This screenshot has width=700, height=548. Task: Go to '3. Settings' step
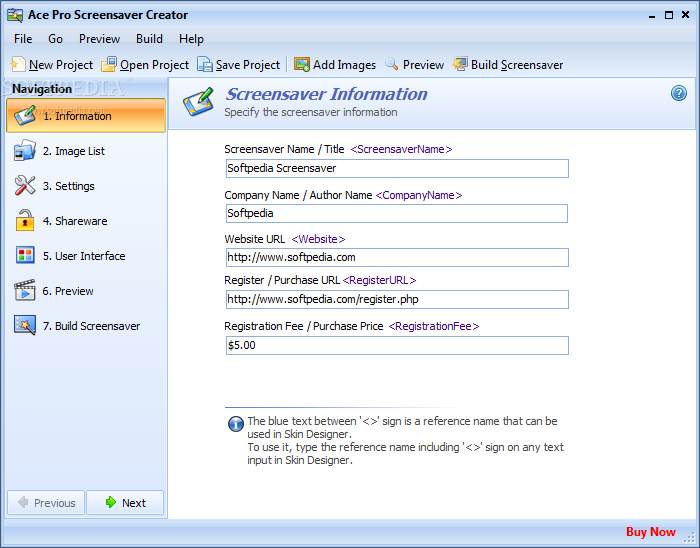[x=86, y=186]
